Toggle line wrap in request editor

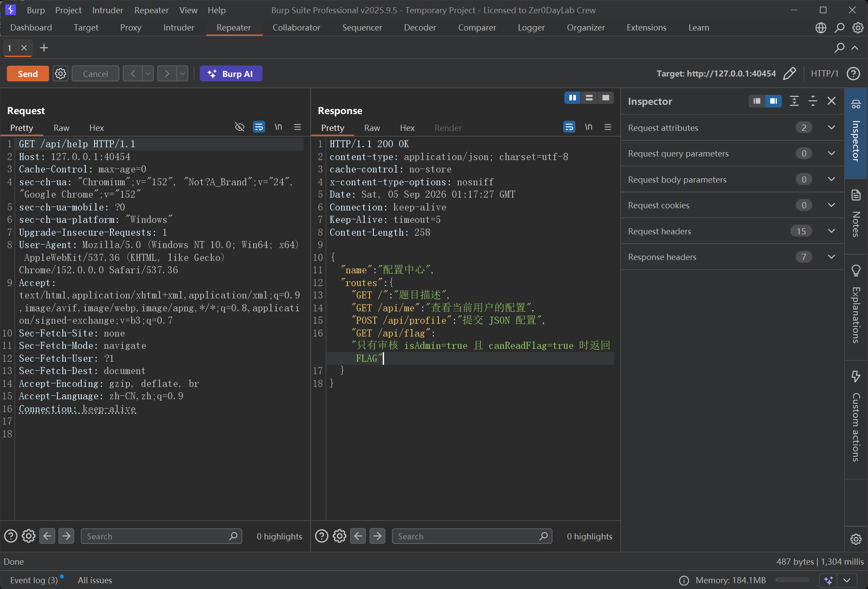click(x=259, y=127)
